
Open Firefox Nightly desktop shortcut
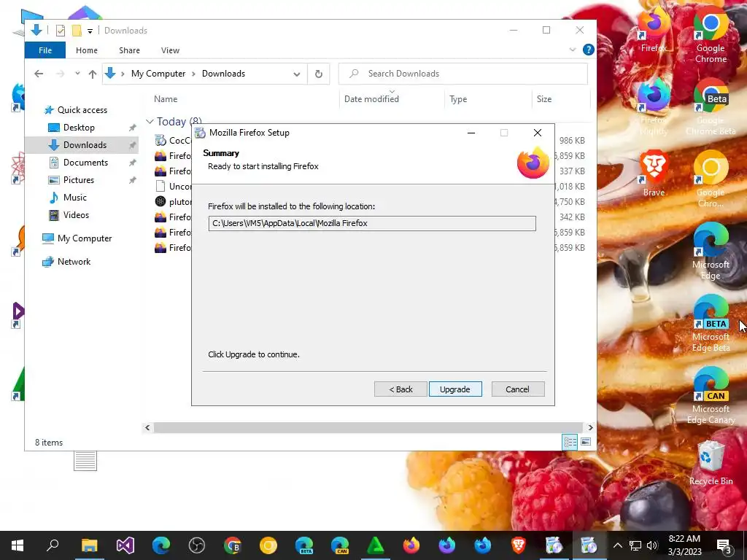(x=654, y=108)
